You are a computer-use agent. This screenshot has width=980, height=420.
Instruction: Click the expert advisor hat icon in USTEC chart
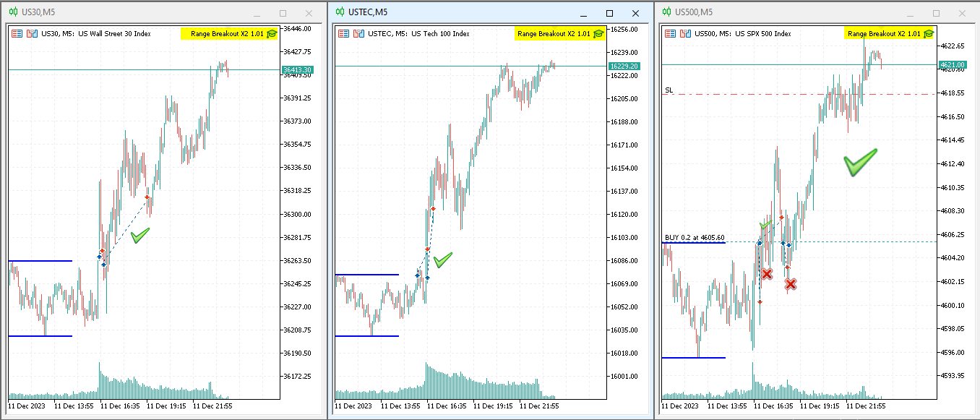pyautogui.click(x=598, y=33)
